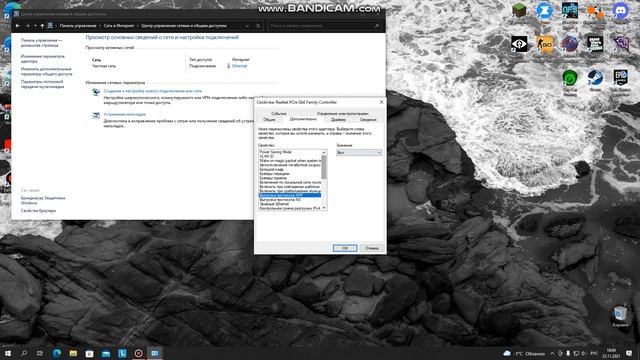Screen dimensions: 640x360
Task: Open File Explorer from the taskbar
Action: [73, 353]
